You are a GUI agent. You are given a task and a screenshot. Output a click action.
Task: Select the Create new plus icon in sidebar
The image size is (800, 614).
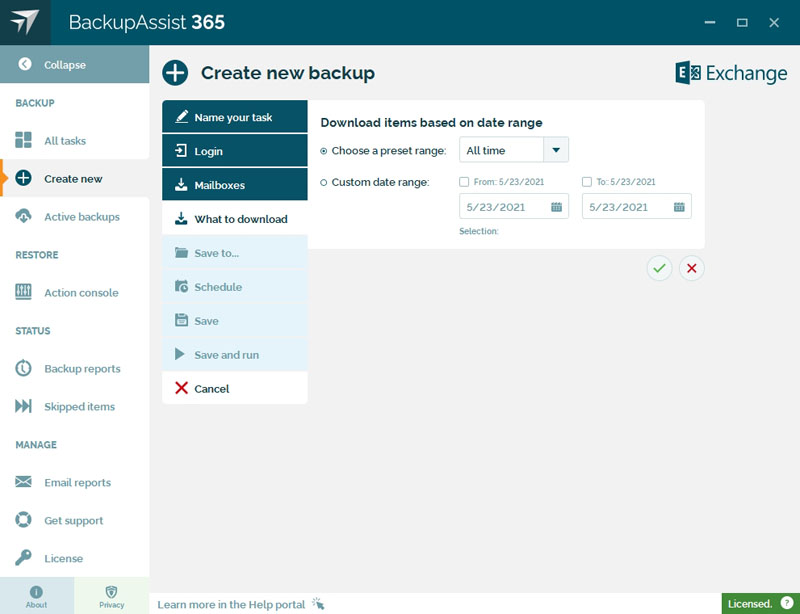click(x=23, y=178)
